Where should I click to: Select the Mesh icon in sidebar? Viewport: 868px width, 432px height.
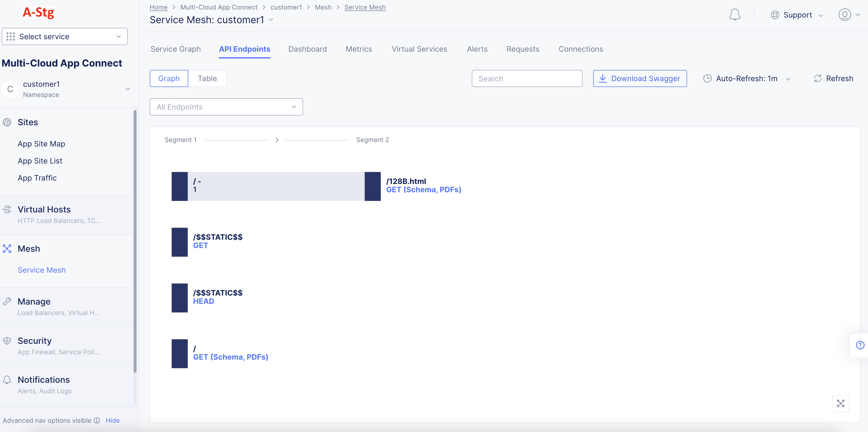click(7, 249)
